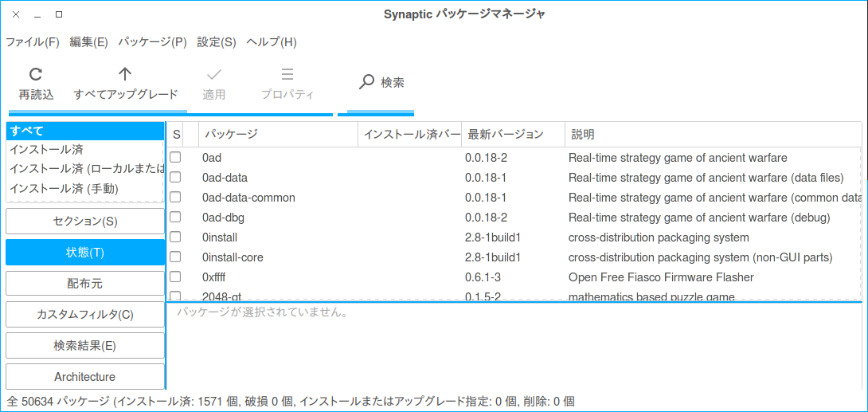Image resolution: width=868 pixels, height=412 pixels.
Task: Click the 配布元 filter button
Action: point(85,284)
